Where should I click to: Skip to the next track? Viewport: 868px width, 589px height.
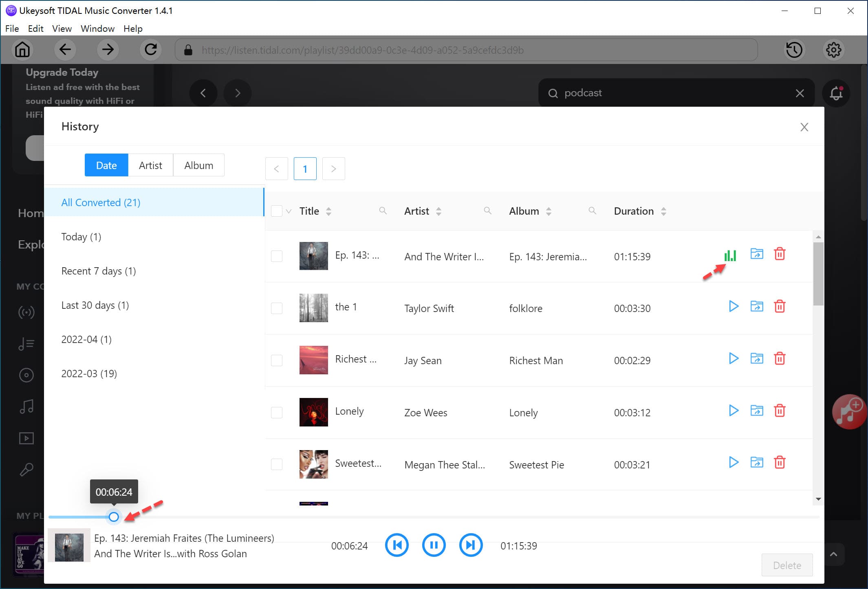[x=471, y=545]
